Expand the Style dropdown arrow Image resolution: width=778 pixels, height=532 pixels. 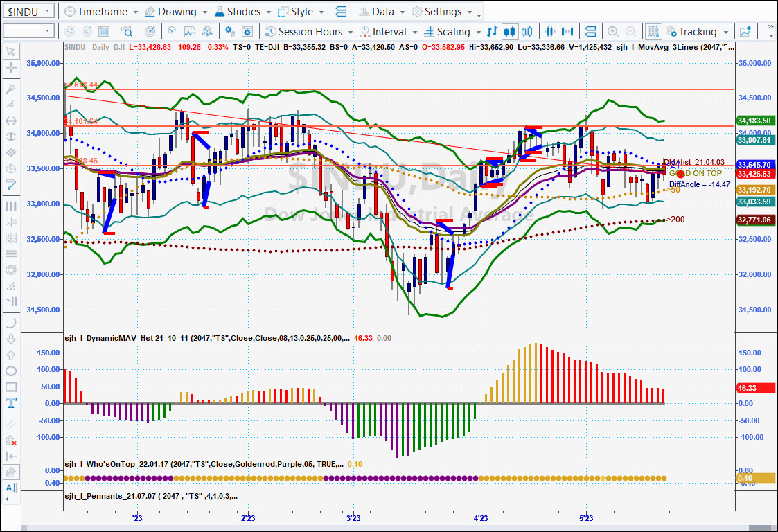321,12
